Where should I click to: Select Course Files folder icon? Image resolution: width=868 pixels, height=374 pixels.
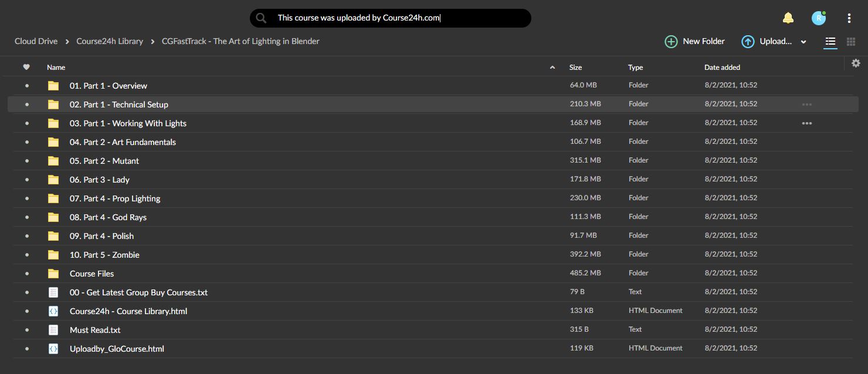tap(53, 274)
